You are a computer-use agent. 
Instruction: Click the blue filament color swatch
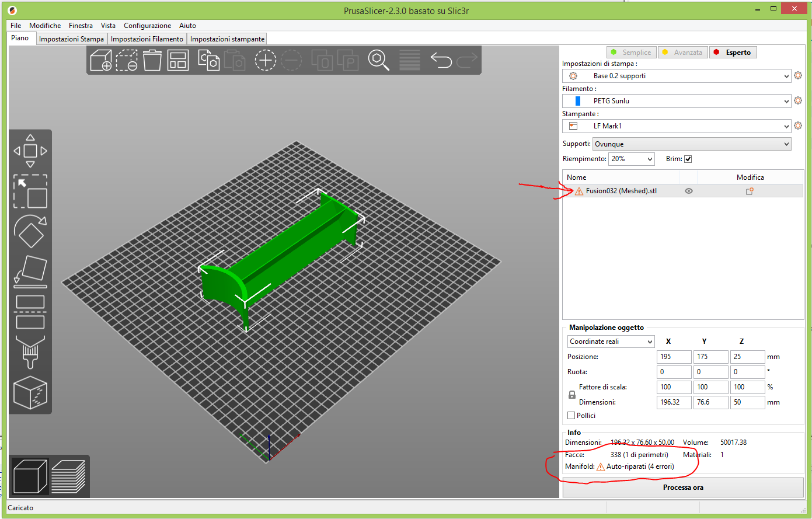578,101
